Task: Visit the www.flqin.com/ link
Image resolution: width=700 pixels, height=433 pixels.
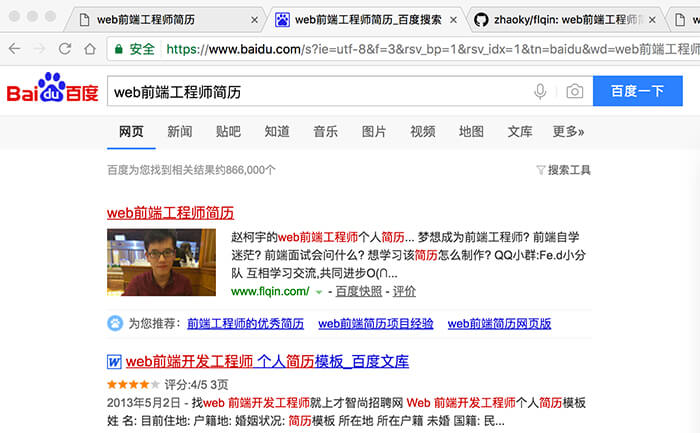Action: coord(270,291)
